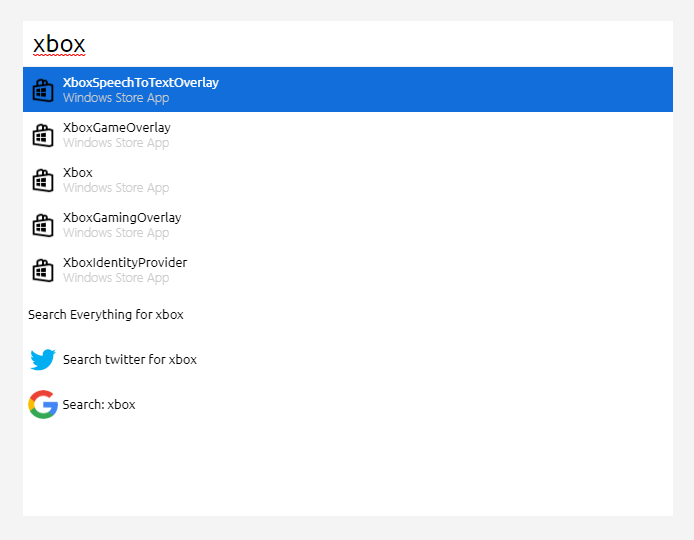This screenshot has width=694, height=540.
Task: Click Windows Store App subtitle under XboxGameOverlay
Action: [x=116, y=143]
